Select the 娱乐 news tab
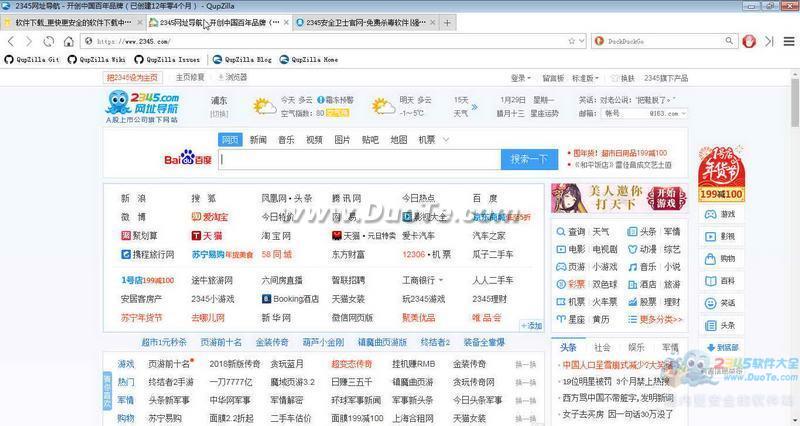 [x=635, y=346]
